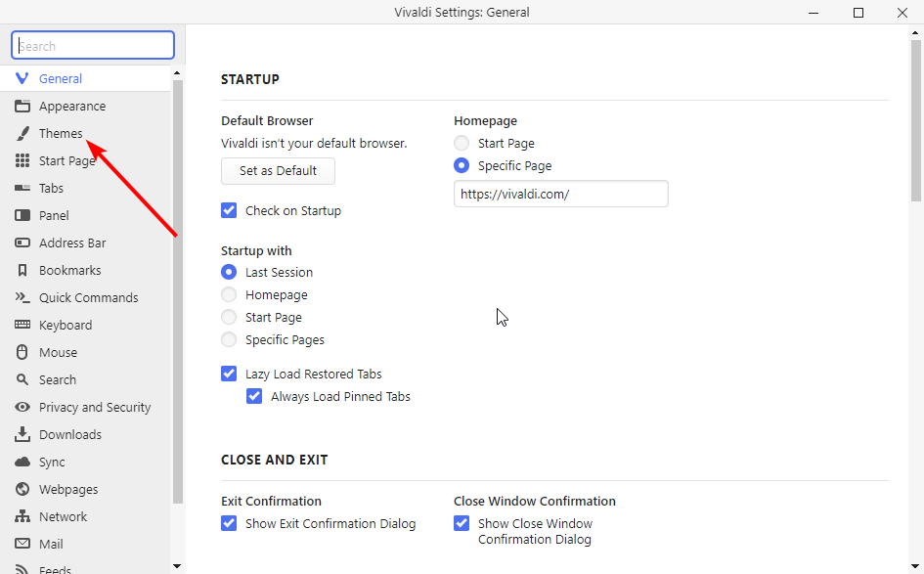Image resolution: width=924 pixels, height=574 pixels.
Task: Select Bookmarks label in sidebar
Action: click(70, 271)
